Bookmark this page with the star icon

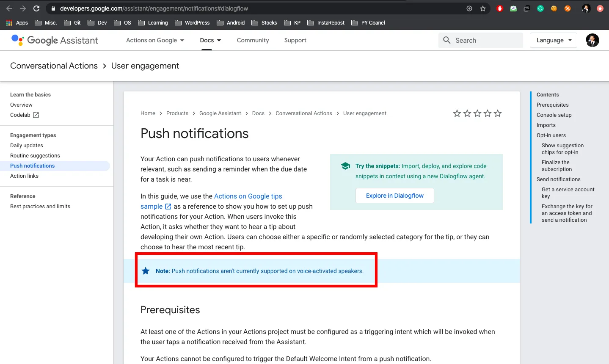[x=483, y=8]
